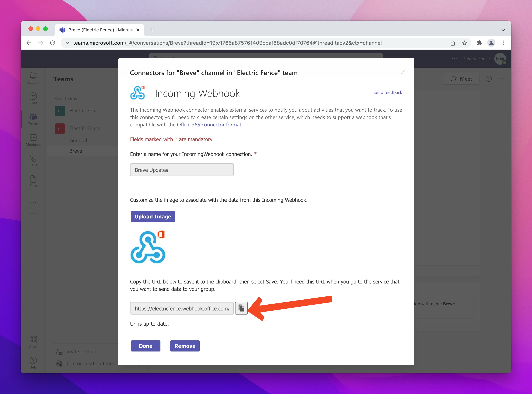Click the webhook connector image thumbnail
Image resolution: width=532 pixels, height=394 pixels.
(148, 247)
